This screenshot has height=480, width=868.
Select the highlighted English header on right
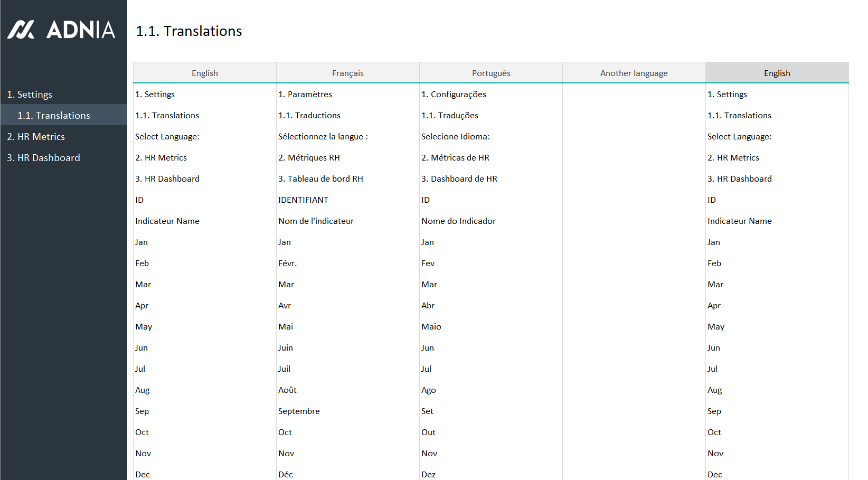[x=777, y=73]
